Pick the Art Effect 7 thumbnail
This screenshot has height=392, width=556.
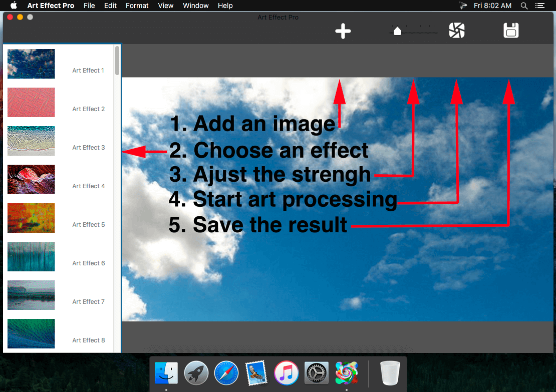click(31, 295)
